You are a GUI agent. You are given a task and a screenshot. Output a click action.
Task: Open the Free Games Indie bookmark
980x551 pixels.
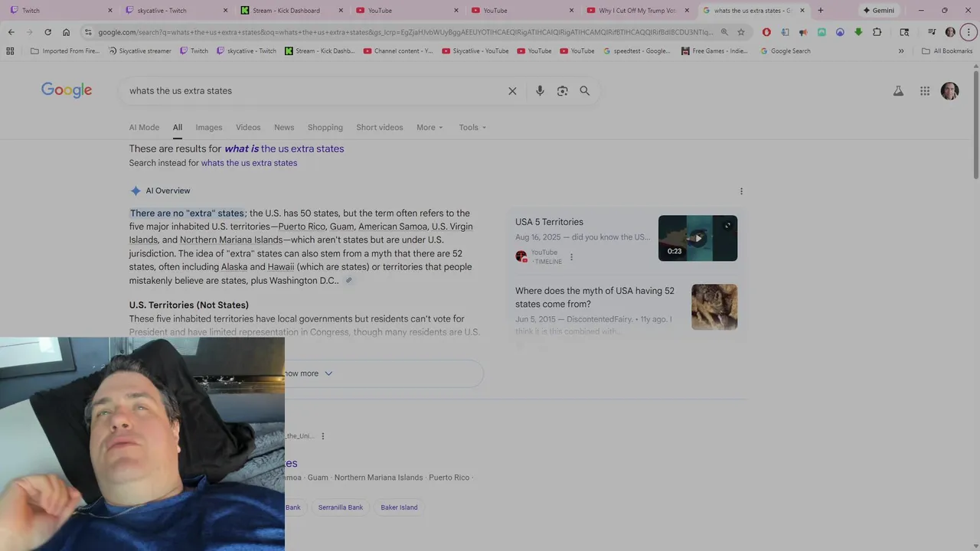tap(714, 51)
